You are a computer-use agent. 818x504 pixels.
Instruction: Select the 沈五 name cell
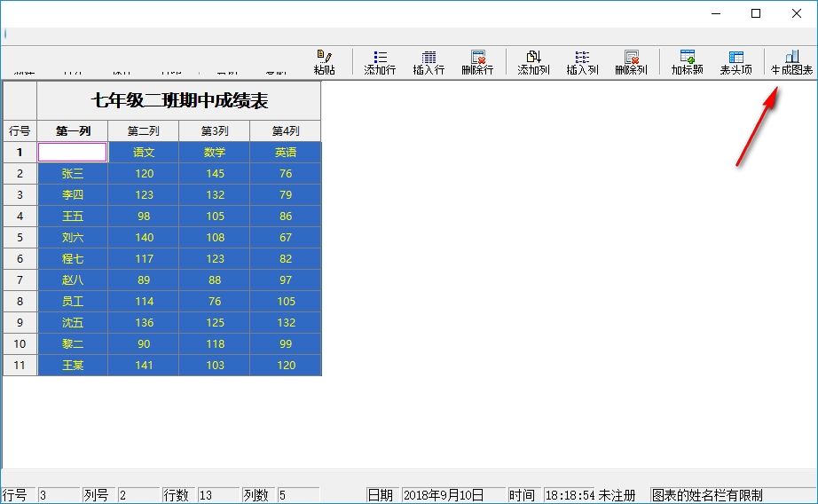click(73, 323)
